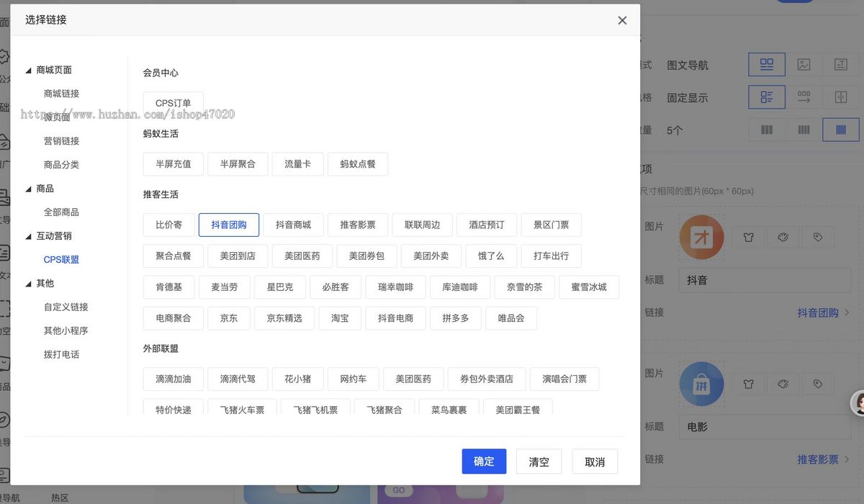Collapse the 其他 tree group
Image resolution: width=864 pixels, height=504 pixels.
(x=29, y=283)
